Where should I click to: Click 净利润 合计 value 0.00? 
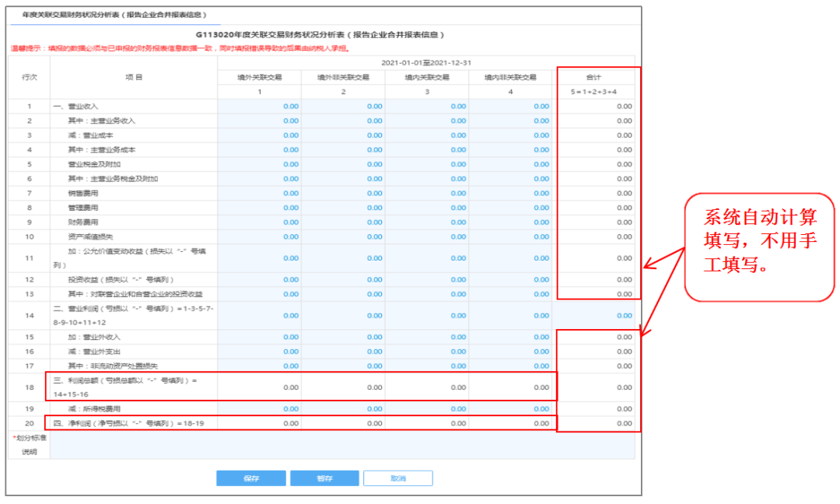(624, 423)
